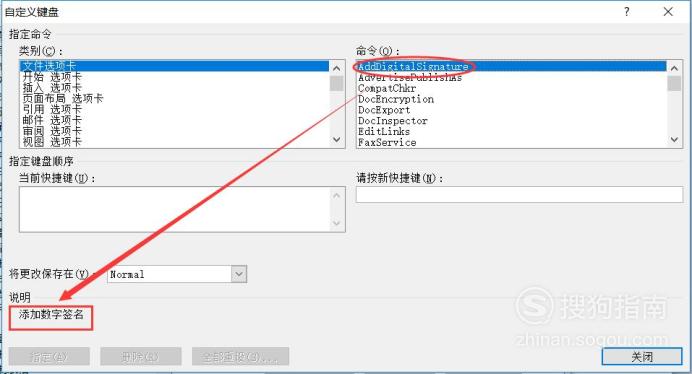Select 引用 选项卡 category
Screen dimensions: 692x374
coord(174,109)
